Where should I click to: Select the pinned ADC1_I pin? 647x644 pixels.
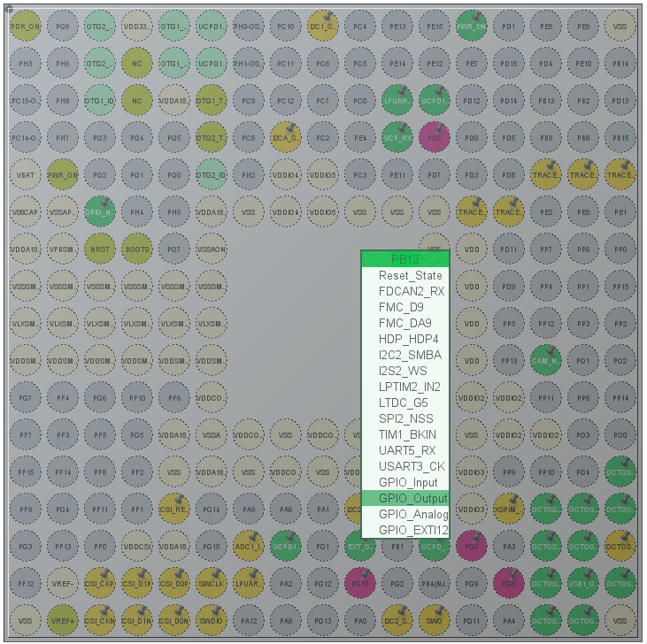coord(249,547)
